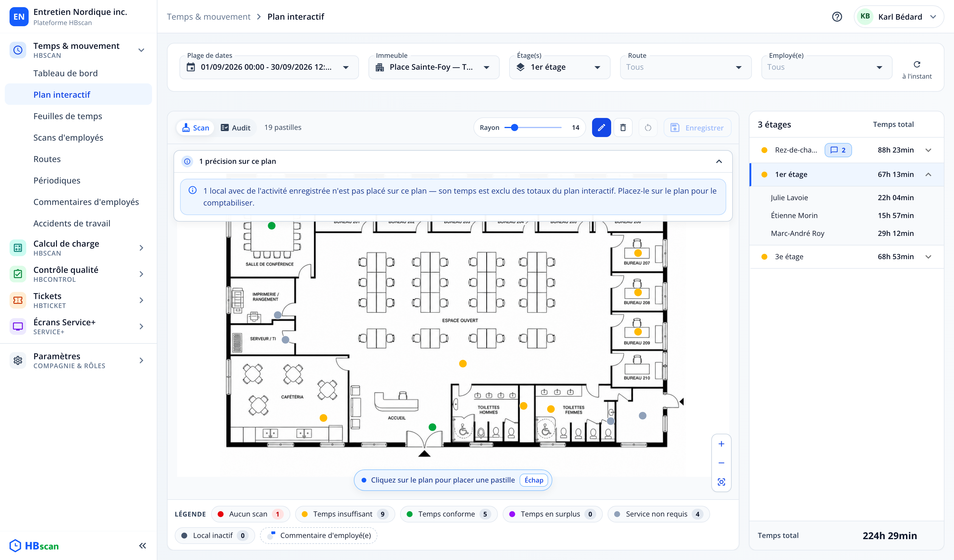
Task: Open the Plage de dates dropdown
Action: click(269, 67)
